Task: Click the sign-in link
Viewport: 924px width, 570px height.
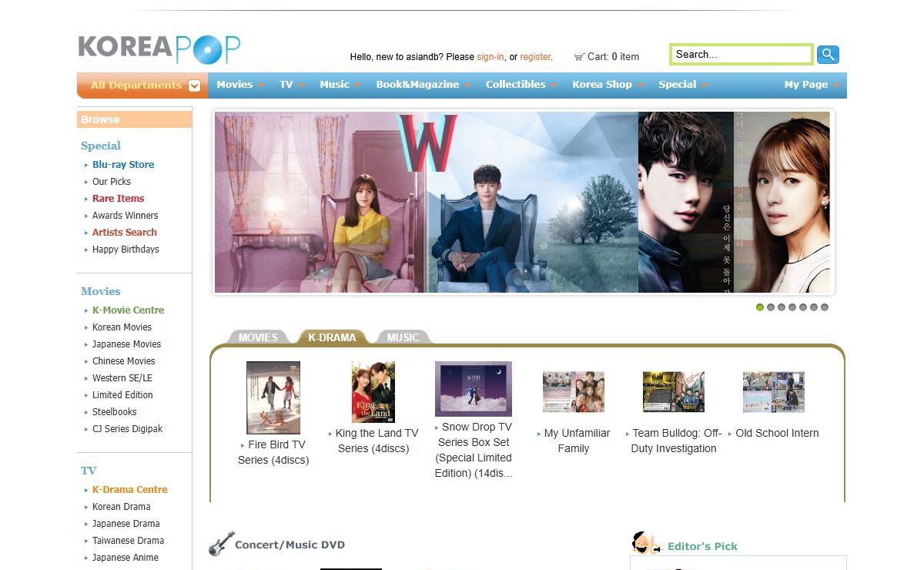Action: click(490, 57)
